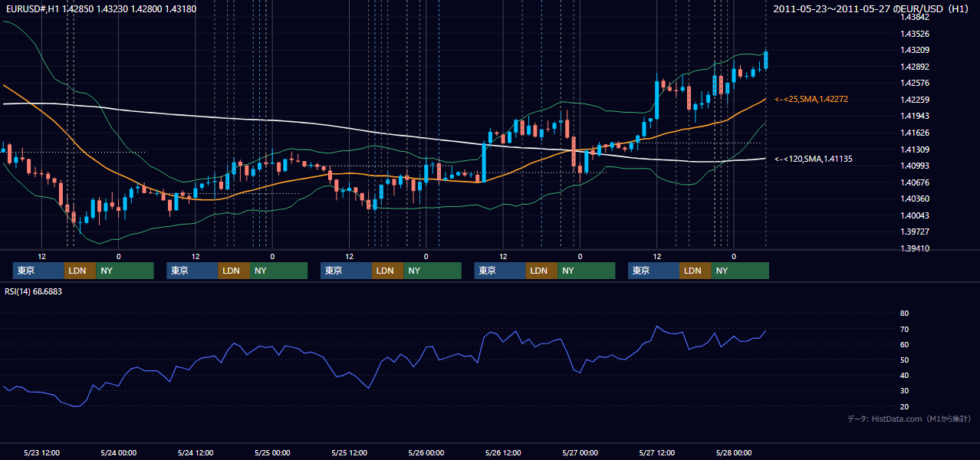Click the NY session box around 5/25 00:00
The width and height of the screenshot is (980, 460).
point(278,271)
